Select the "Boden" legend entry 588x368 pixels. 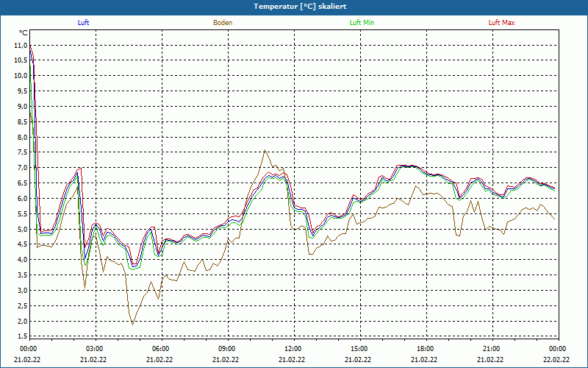click(223, 23)
